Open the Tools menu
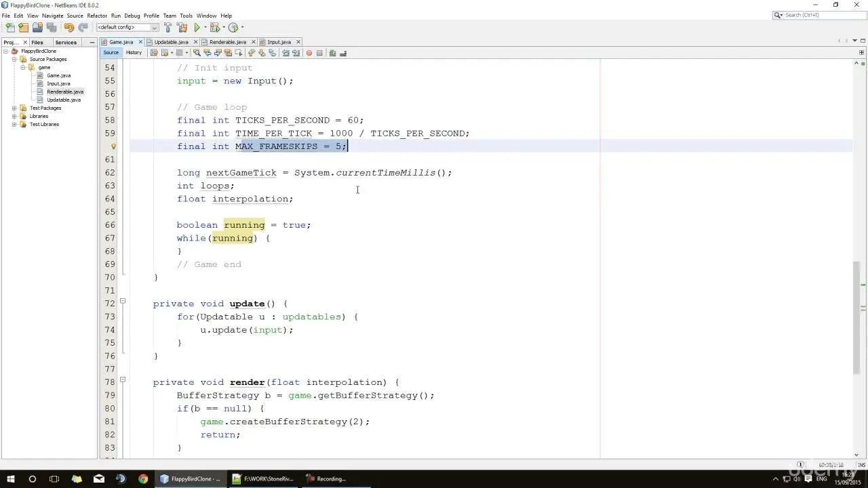The height and width of the screenshot is (488, 868). 186,16
